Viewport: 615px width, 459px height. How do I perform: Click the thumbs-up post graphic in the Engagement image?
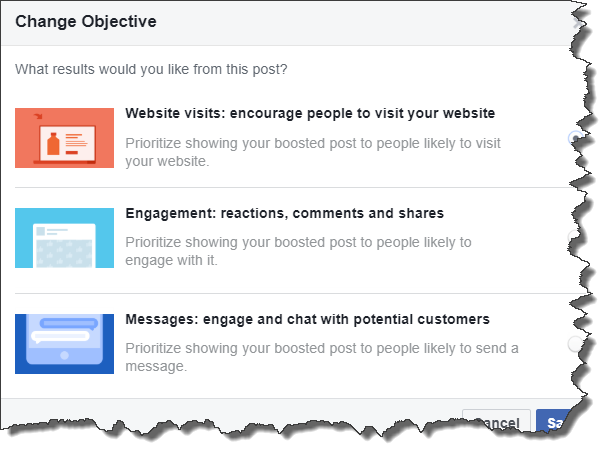(64, 246)
